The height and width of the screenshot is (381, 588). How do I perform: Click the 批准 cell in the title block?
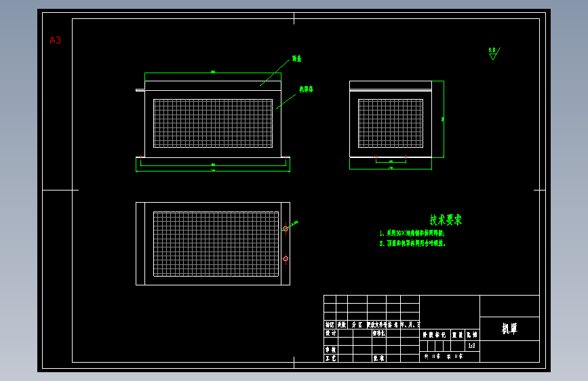pyautogui.click(x=378, y=358)
